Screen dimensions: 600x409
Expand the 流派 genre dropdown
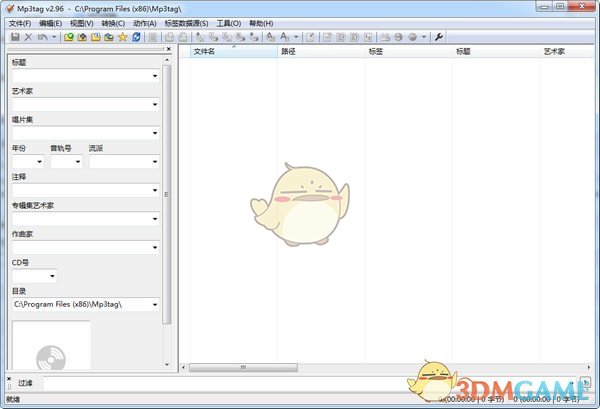coord(155,162)
